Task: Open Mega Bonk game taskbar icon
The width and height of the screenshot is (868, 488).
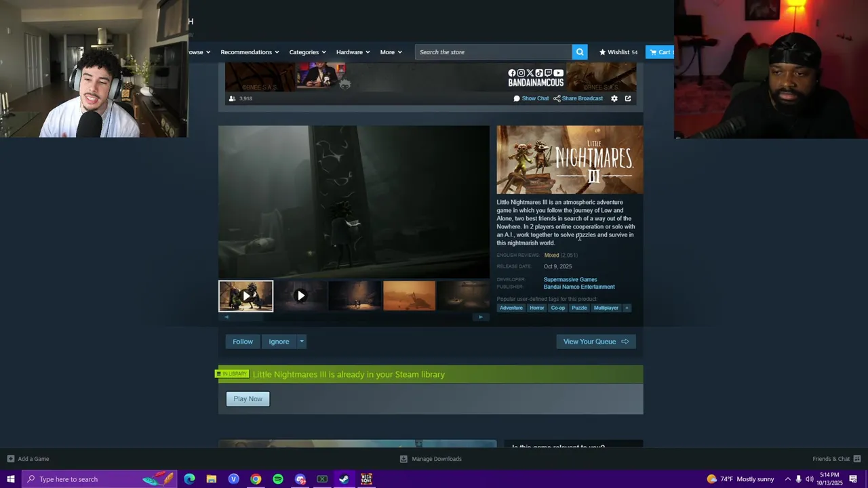Action: tap(366, 479)
